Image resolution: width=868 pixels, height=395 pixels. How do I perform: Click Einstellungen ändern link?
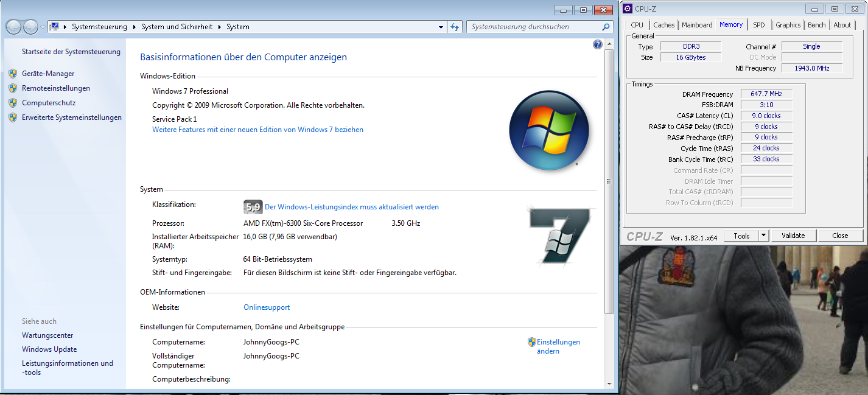[x=558, y=346]
